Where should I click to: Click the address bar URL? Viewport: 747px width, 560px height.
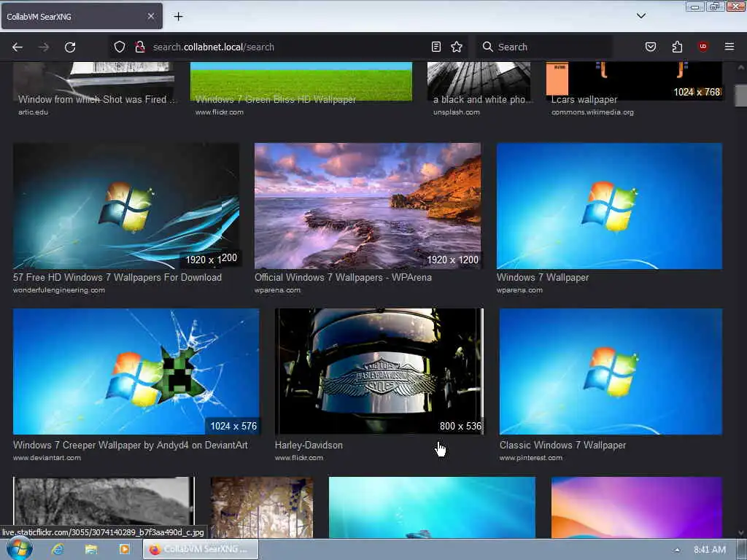coord(214,47)
